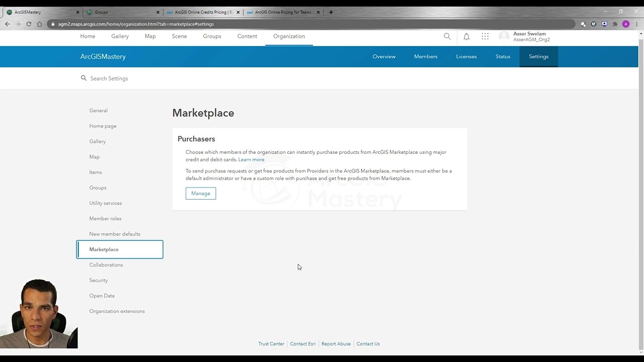This screenshot has height=362, width=644.
Task: Open Organization in top navigation
Action: click(289, 36)
